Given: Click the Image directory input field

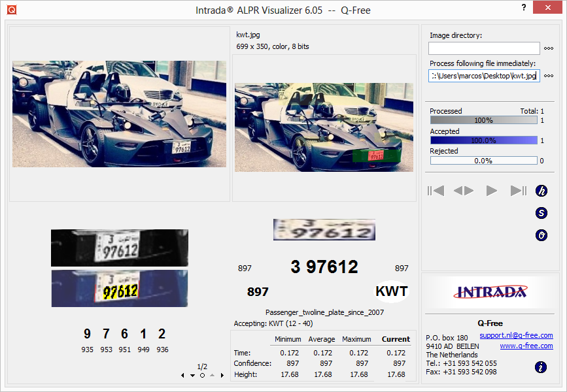Looking at the screenshot, I should click(484, 48).
